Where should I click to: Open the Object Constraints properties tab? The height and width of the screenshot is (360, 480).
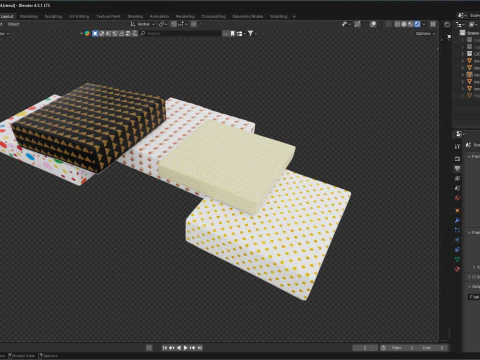(x=457, y=250)
